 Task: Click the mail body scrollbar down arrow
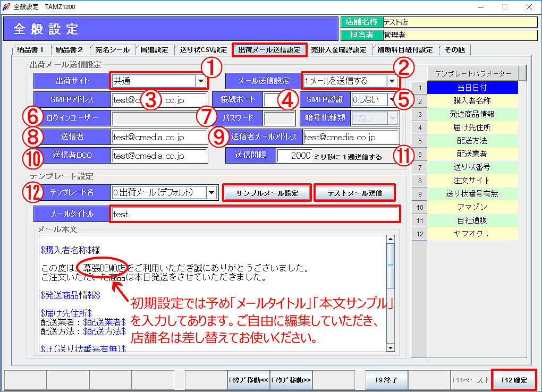tap(390, 347)
